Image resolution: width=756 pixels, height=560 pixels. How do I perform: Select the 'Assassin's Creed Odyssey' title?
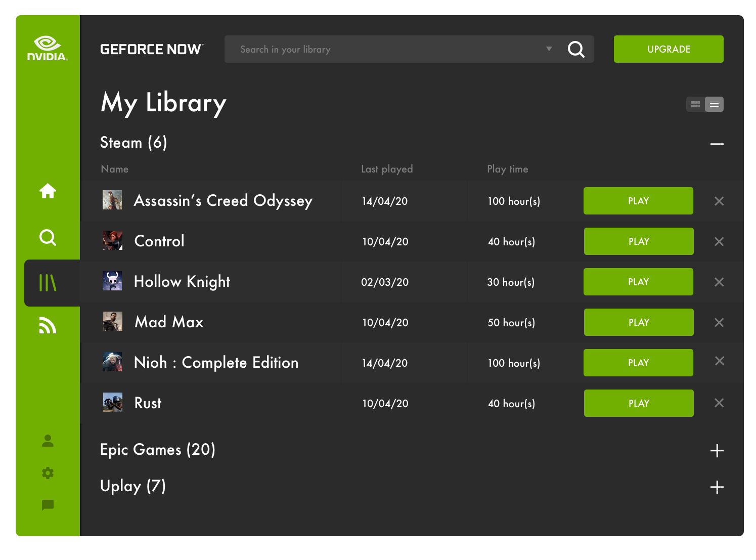pyautogui.click(x=223, y=201)
